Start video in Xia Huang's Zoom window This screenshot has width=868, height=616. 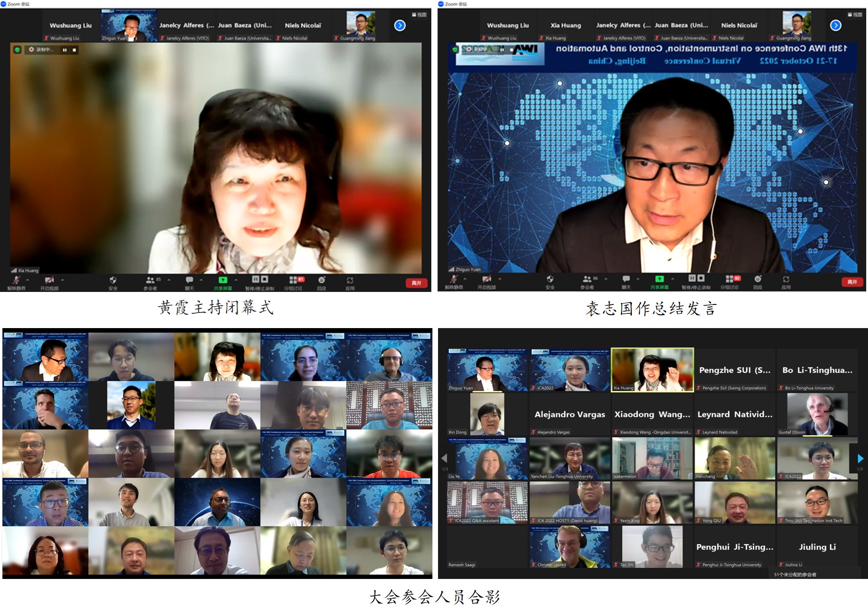[49, 280]
